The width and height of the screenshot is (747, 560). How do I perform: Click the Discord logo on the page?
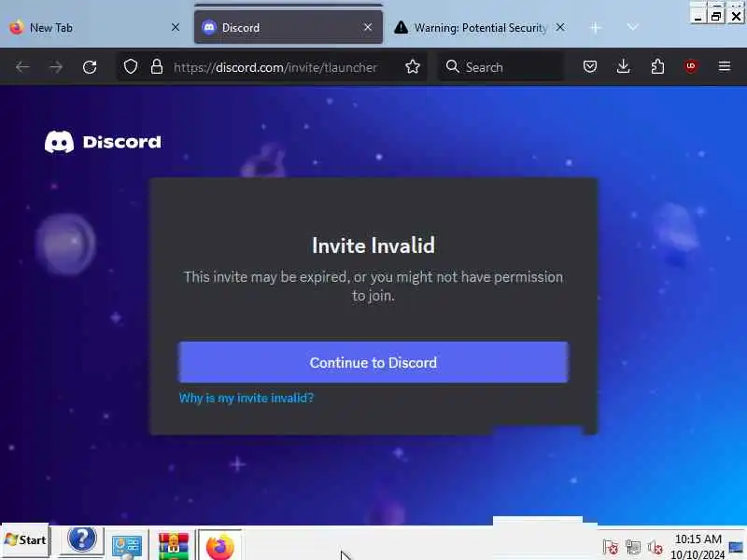(x=103, y=142)
